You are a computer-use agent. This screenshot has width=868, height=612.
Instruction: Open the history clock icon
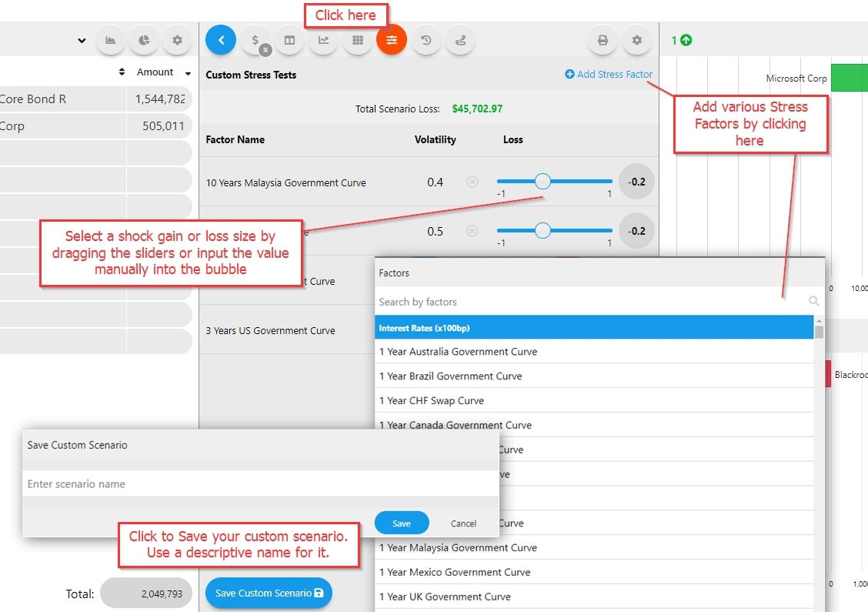point(426,40)
